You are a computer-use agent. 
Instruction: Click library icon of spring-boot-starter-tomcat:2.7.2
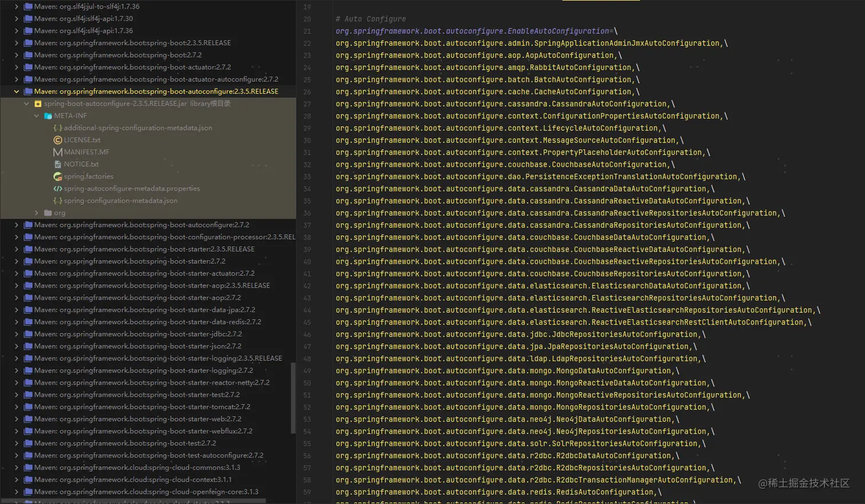coord(28,407)
